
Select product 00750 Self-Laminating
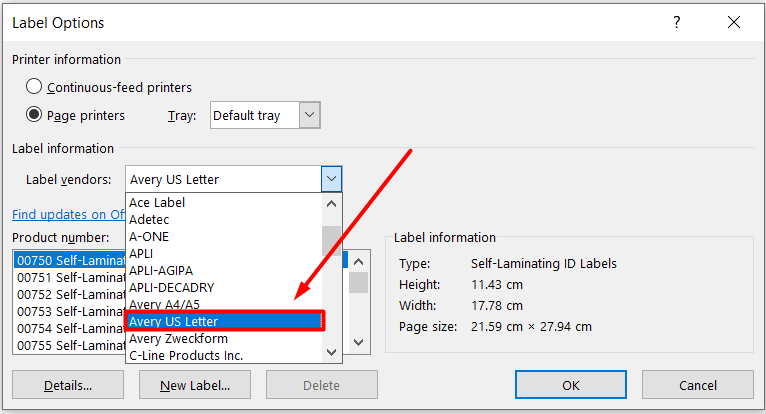[x=70, y=260]
